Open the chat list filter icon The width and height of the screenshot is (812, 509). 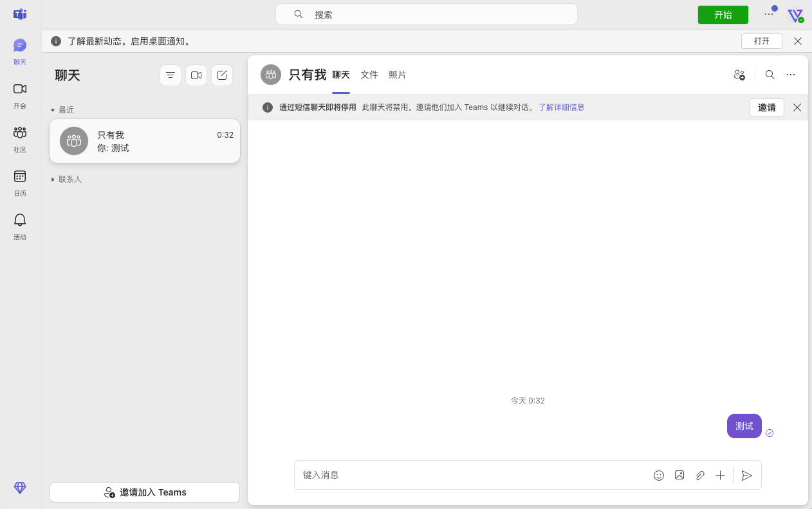tap(170, 75)
